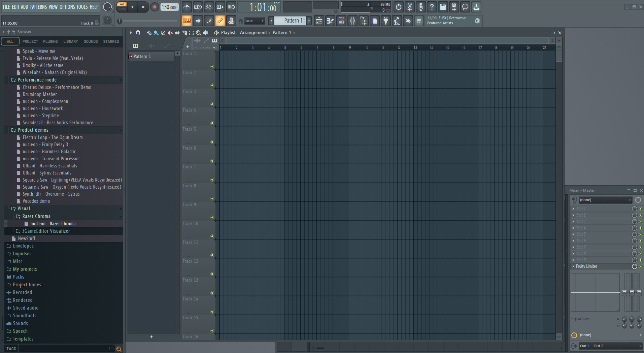Set tempo field showing 130.000
Screen dimensions: 644x353
pyautogui.click(x=170, y=7)
